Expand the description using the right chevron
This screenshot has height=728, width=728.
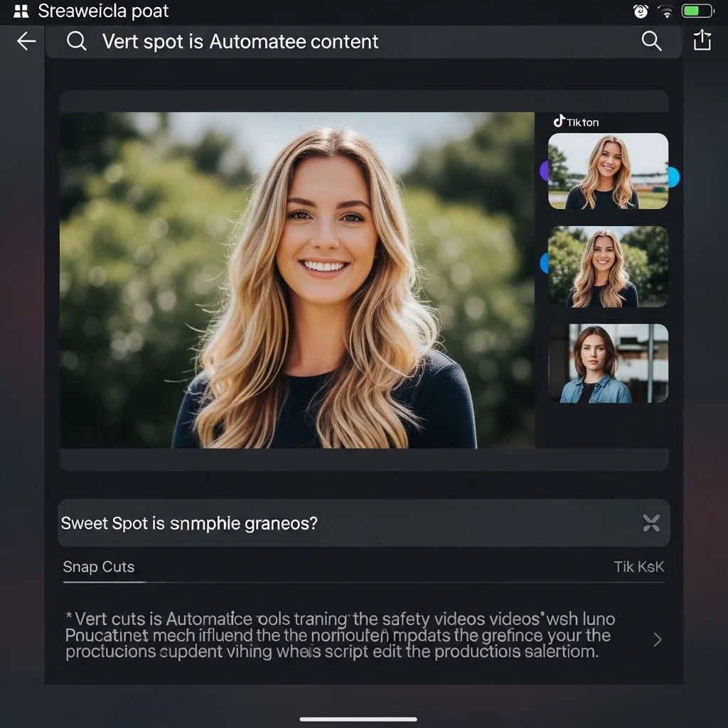pyautogui.click(x=657, y=640)
